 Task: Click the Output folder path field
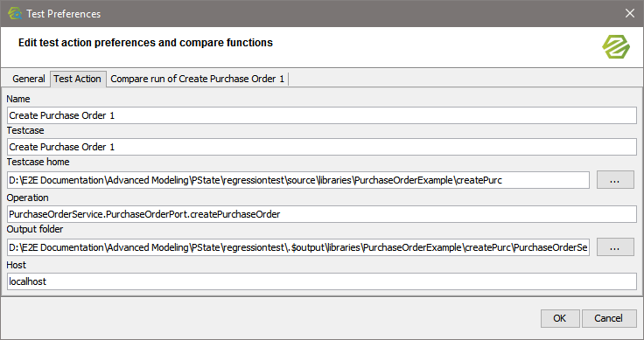[x=298, y=247]
